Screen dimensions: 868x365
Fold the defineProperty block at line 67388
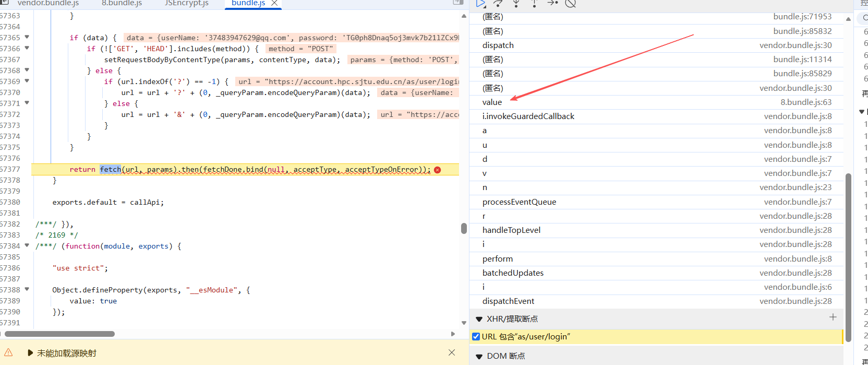pyautogui.click(x=27, y=289)
